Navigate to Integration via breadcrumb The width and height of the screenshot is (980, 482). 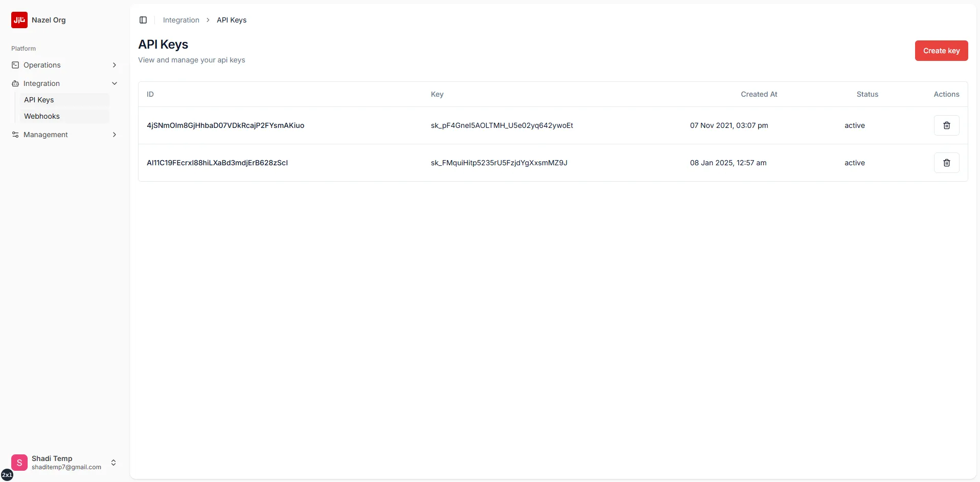[181, 20]
